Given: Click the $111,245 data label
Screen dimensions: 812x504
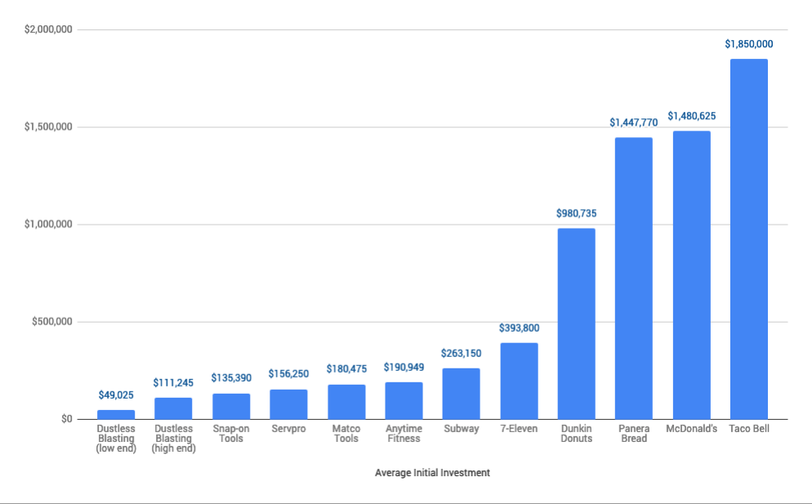Looking at the screenshot, I should click(x=173, y=383).
